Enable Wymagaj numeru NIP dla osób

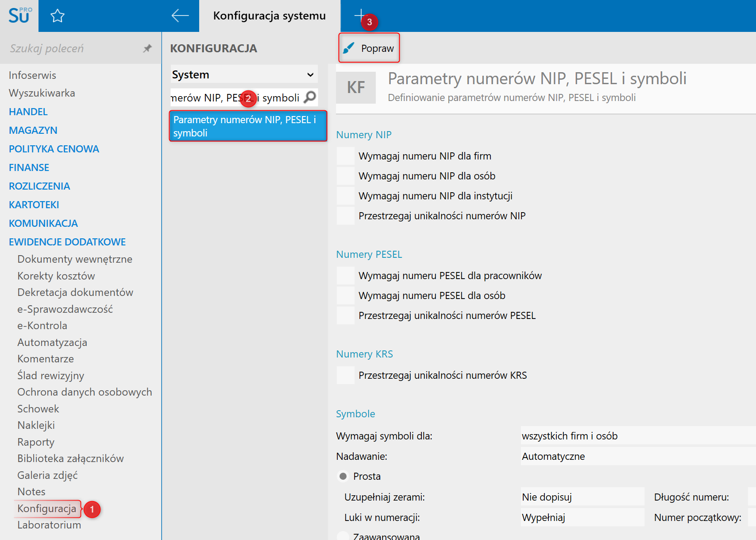tap(346, 176)
